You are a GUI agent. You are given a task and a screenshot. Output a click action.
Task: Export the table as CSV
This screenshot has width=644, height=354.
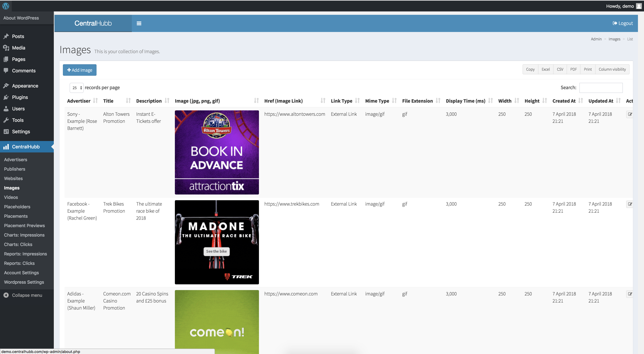560,69
